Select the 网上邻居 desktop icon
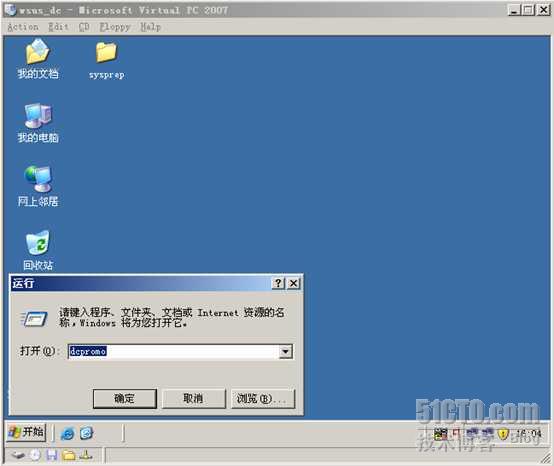The image size is (554, 466). (38, 186)
